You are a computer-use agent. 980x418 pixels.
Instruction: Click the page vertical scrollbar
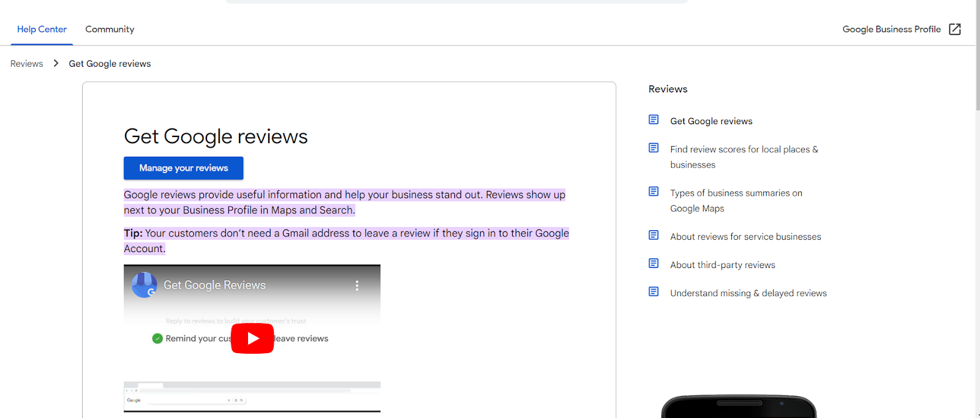[978, 55]
